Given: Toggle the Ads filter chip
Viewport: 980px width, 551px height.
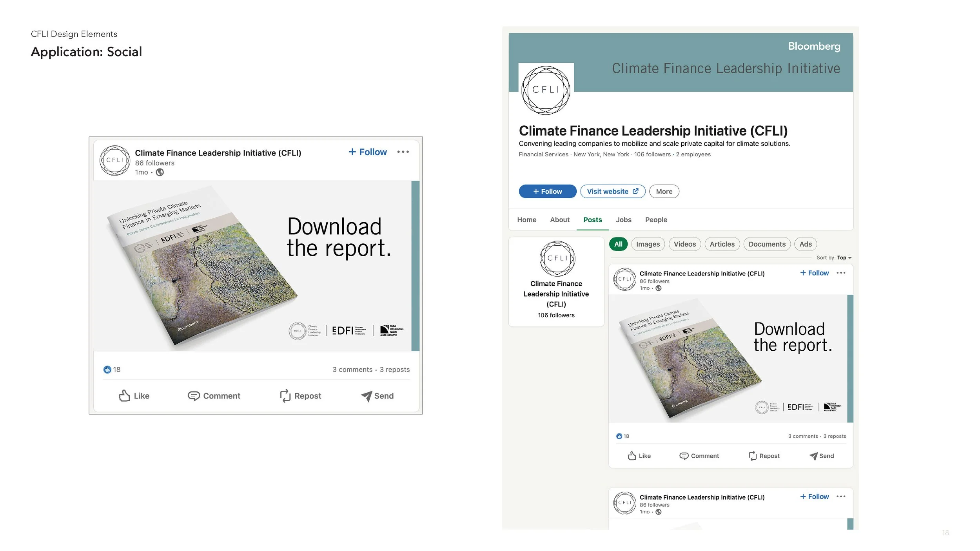Looking at the screenshot, I should [x=806, y=244].
